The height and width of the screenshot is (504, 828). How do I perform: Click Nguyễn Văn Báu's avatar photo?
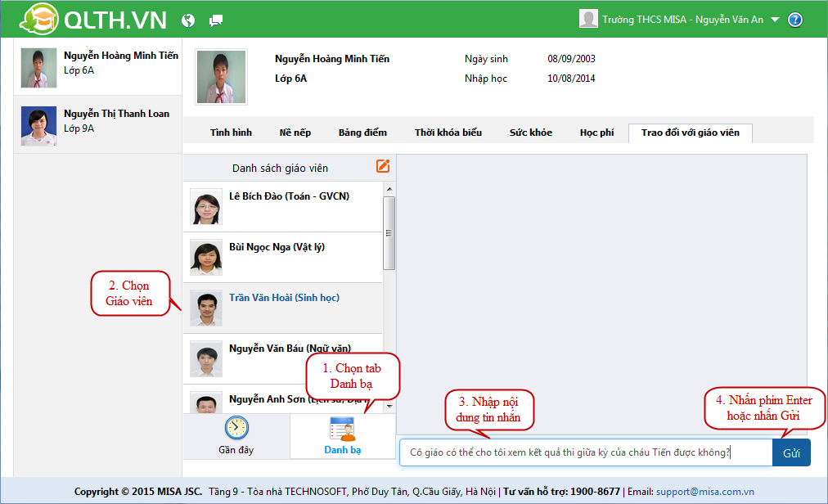coord(206,360)
